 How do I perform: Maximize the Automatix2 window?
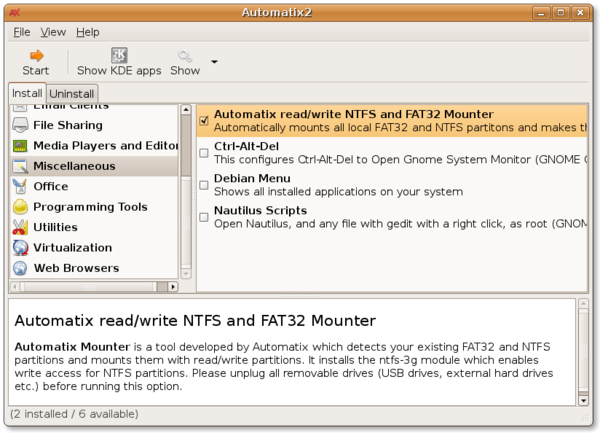[x=561, y=13]
